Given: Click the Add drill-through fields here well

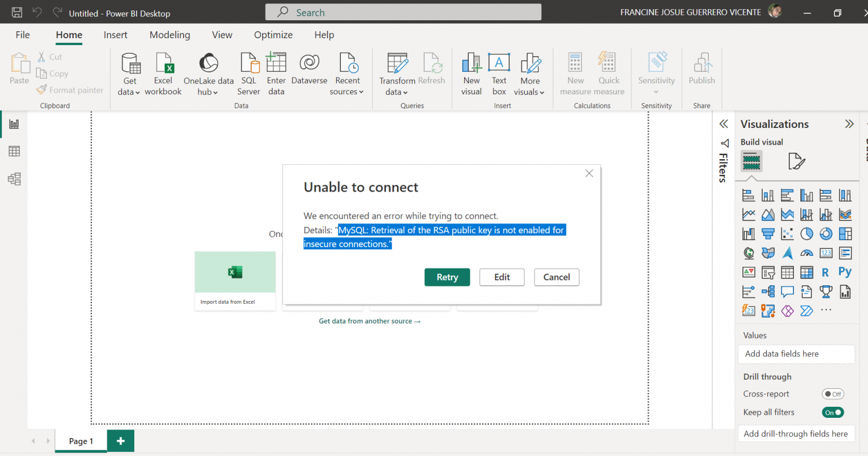Looking at the screenshot, I should click(796, 434).
